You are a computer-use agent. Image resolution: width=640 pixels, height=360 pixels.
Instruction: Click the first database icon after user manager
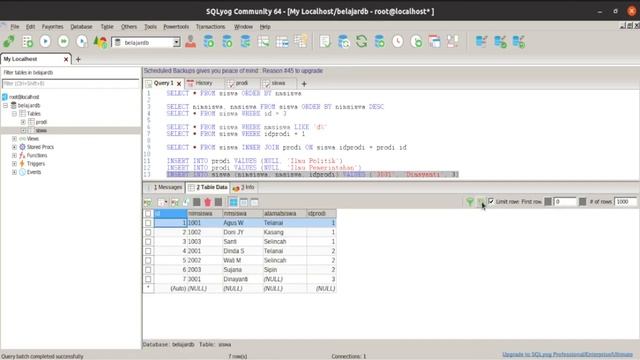209,41
